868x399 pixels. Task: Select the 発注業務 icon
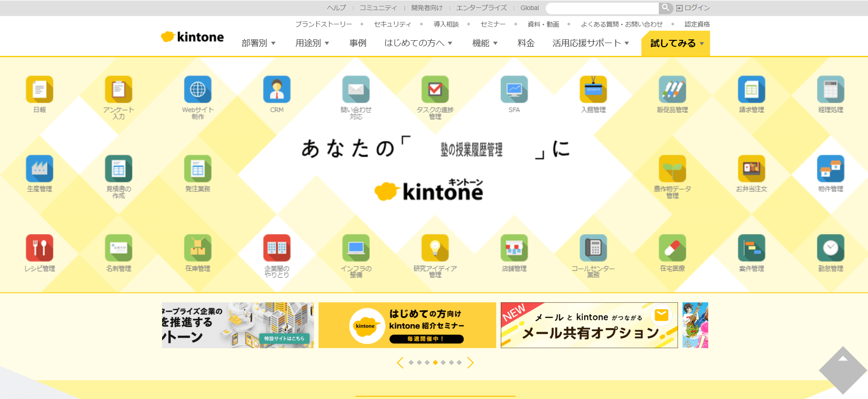click(198, 169)
